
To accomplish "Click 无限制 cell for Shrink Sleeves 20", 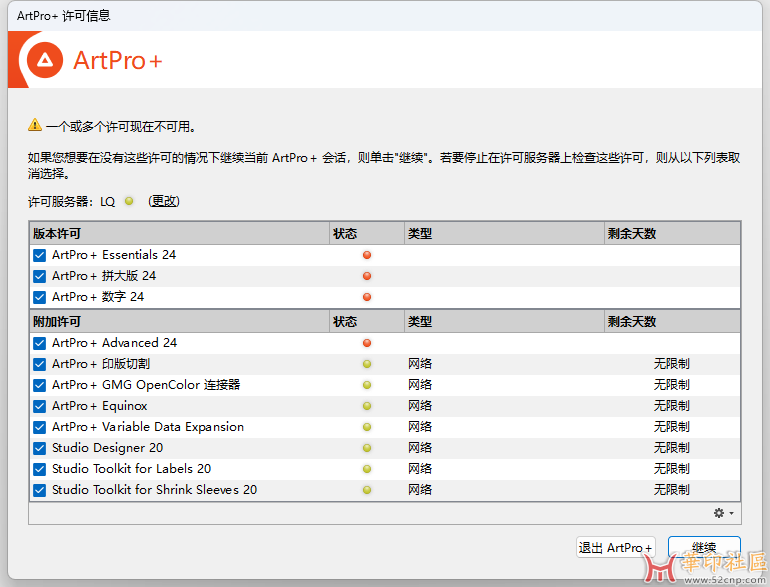I will [671, 490].
